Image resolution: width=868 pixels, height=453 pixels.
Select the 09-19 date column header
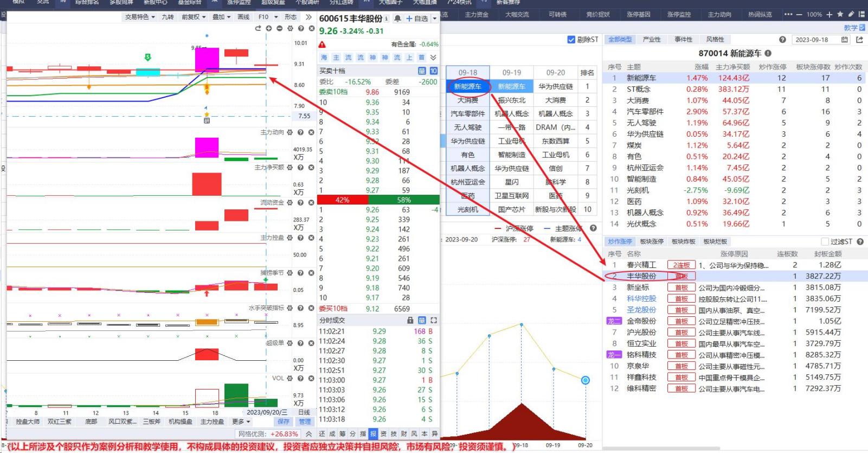pyautogui.click(x=511, y=73)
